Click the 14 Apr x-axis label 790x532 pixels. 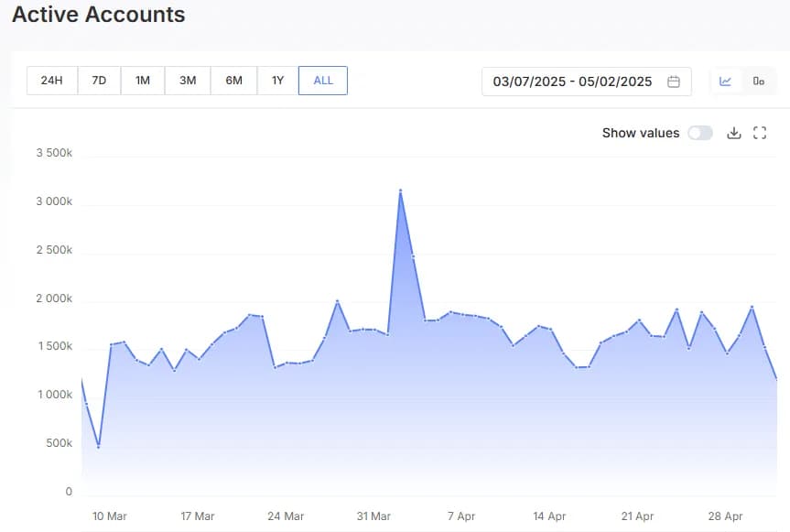549,516
